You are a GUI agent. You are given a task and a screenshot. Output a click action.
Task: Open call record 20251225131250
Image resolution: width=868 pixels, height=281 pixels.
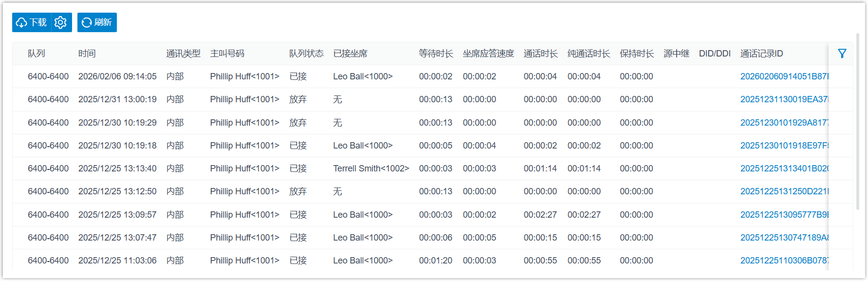tap(784, 191)
